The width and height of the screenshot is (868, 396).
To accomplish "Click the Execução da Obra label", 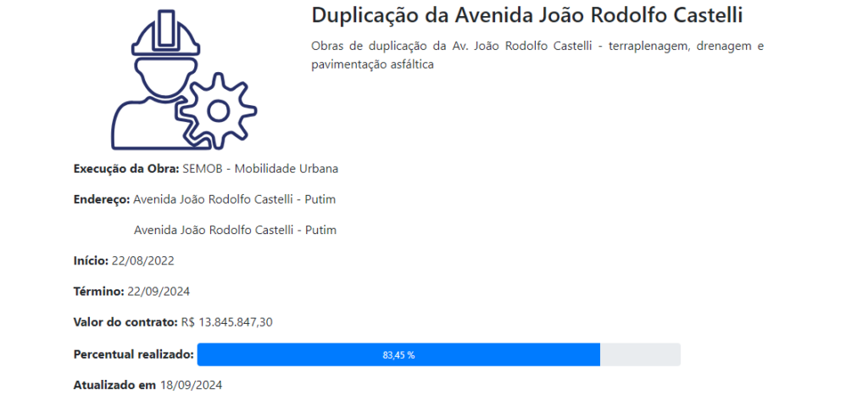I will tap(126, 169).
